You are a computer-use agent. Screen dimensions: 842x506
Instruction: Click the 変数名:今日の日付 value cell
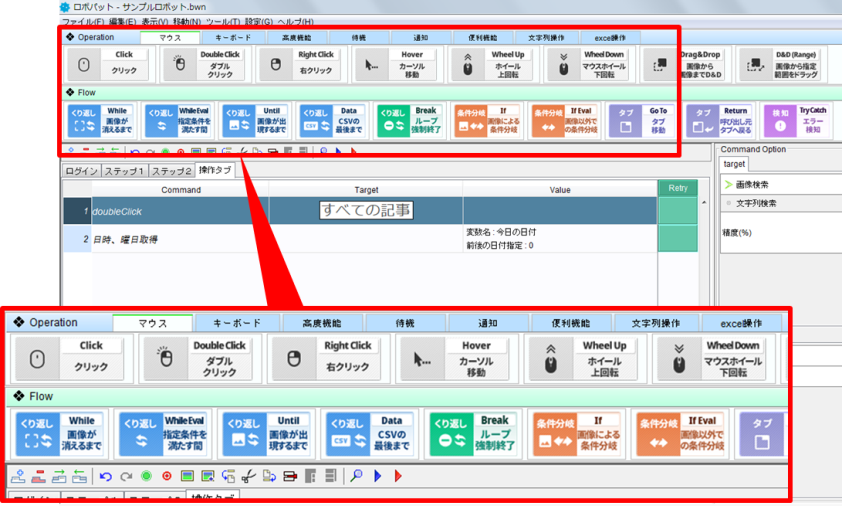560,239
